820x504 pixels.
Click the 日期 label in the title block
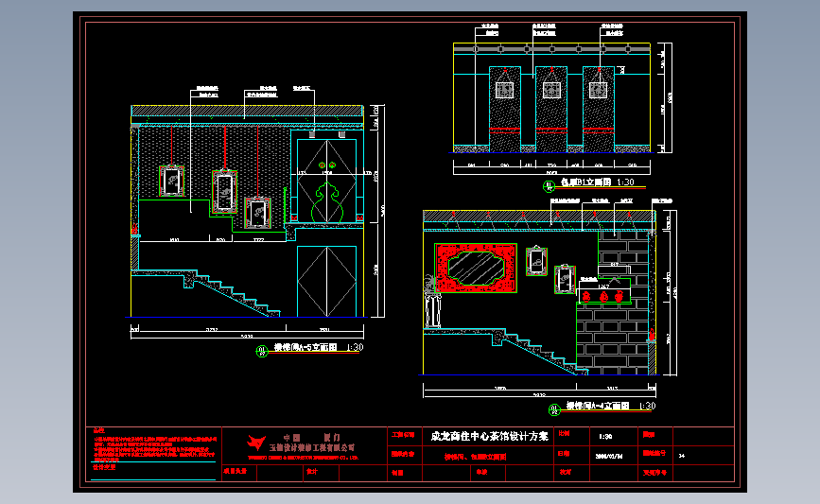coord(564,453)
